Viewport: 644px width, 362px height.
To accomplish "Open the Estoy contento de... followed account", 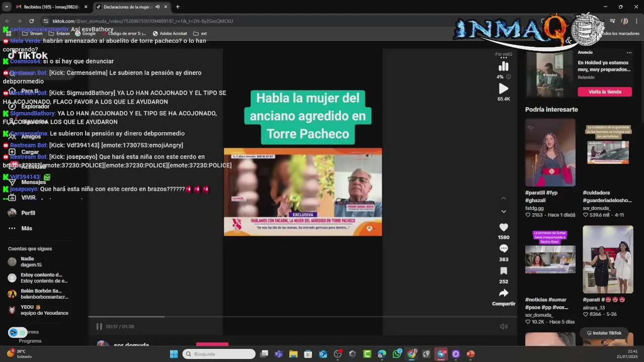I will point(38,278).
